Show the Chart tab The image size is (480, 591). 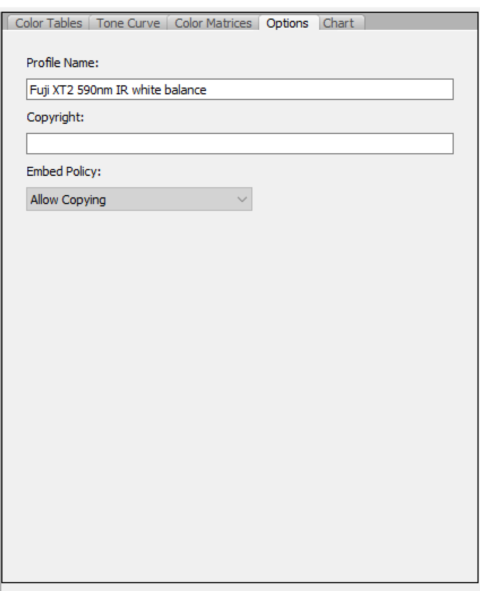(339, 23)
